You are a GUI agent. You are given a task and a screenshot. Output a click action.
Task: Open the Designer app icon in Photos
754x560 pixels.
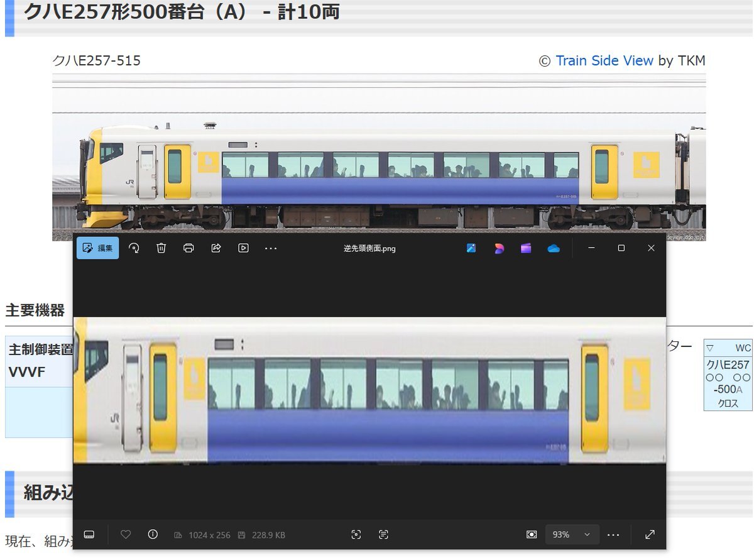(x=499, y=248)
